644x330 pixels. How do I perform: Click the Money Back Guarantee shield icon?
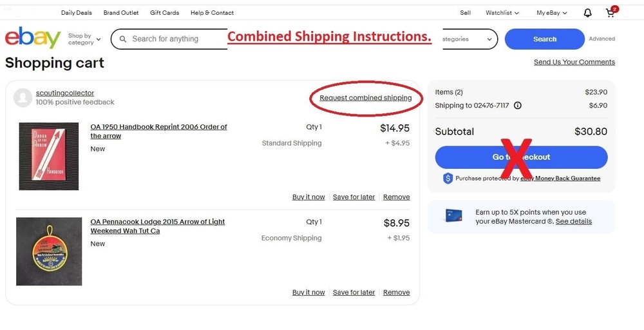click(x=448, y=179)
